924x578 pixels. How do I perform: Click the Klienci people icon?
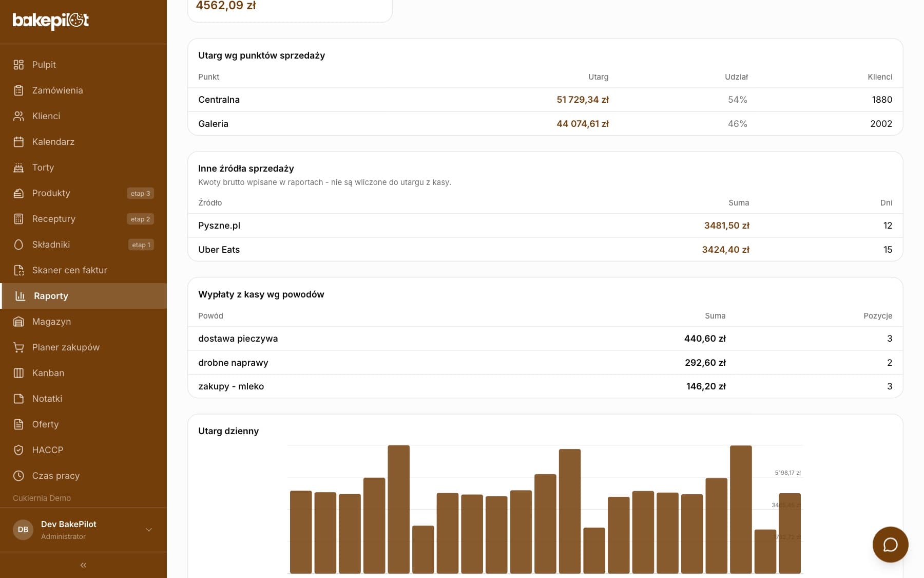coord(18,116)
